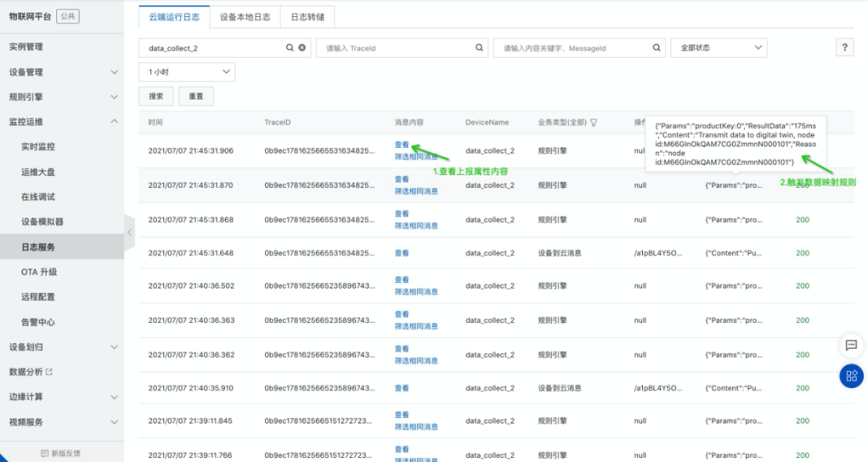
Task: Click /a1pBL4Y5O... in 21:45:31.648 row
Action: [x=657, y=253]
